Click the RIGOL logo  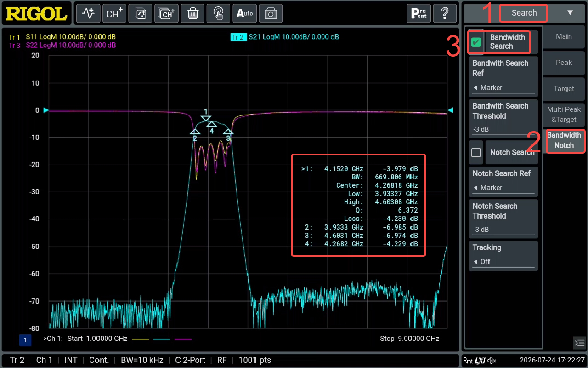(x=37, y=13)
